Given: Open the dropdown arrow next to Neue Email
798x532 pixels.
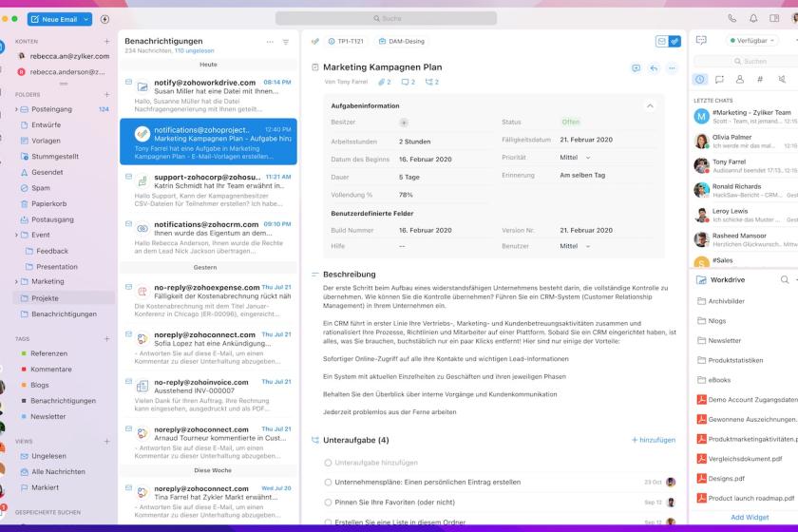Looking at the screenshot, I should click(x=86, y=19).
